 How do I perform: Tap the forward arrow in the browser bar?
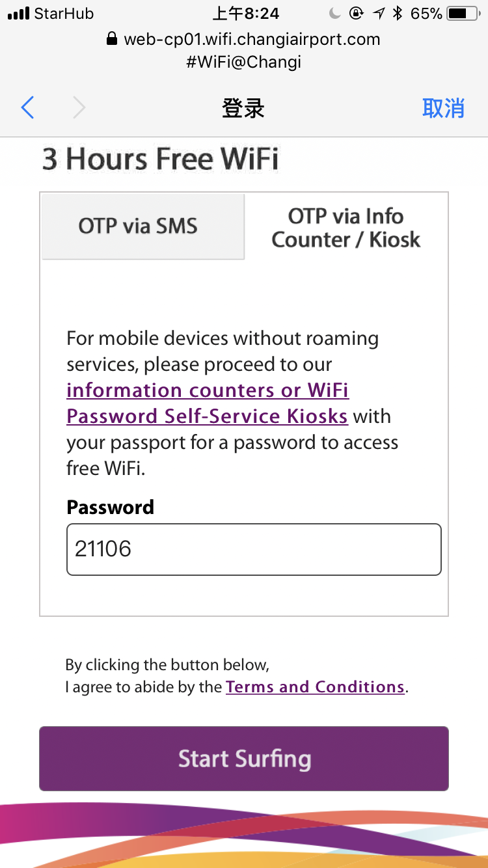[79, 108]
